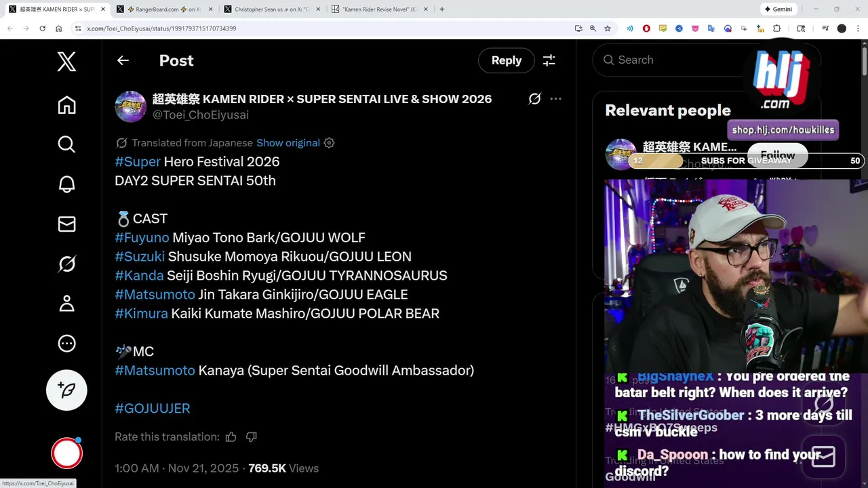The image size is (868, 488).
Task: Go back using the Post arrow
Action: (x=123, y=60)
